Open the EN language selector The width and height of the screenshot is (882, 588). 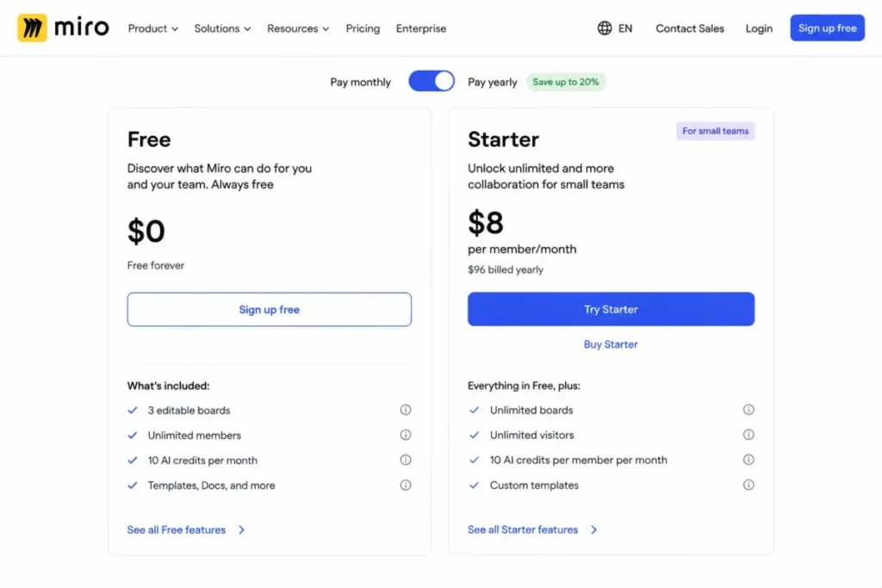coord(615,28)
